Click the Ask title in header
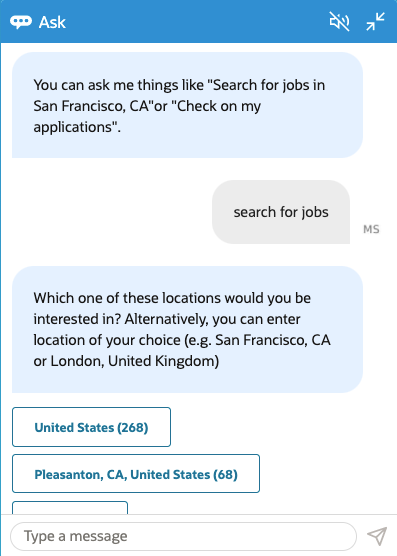The width and height of the screenshot is (397, 556). [52, 22]
